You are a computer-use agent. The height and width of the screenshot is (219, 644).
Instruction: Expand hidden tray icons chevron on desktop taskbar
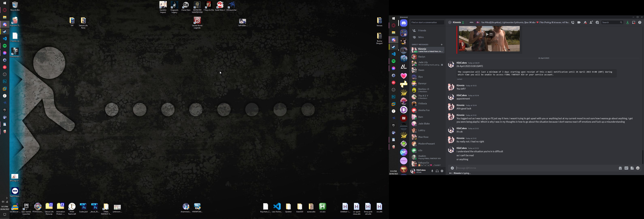[7, 198]
